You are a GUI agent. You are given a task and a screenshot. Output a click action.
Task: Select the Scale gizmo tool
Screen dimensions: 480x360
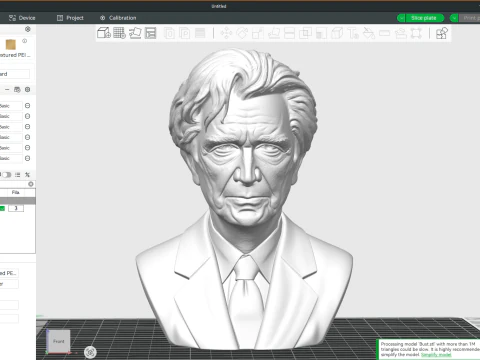[258, 33]
